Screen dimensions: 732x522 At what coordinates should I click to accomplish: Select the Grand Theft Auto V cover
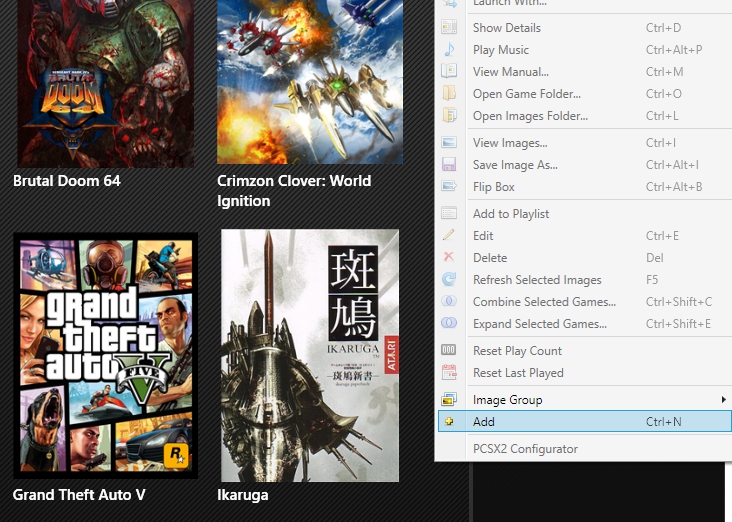(106, 355)
